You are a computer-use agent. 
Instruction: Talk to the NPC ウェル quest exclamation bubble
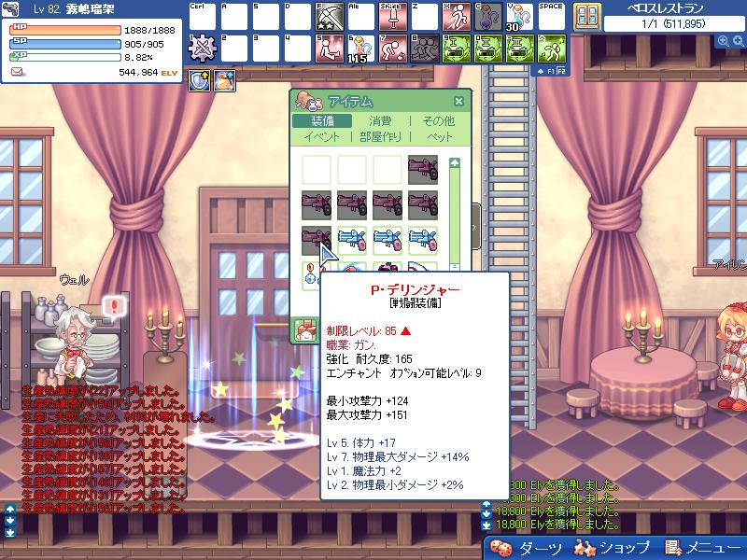click(x=113, y=307)
